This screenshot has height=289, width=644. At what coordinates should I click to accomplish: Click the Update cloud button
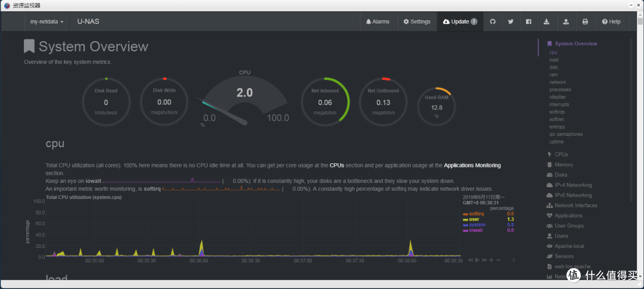pyautogui.click(x=460, y=22)
